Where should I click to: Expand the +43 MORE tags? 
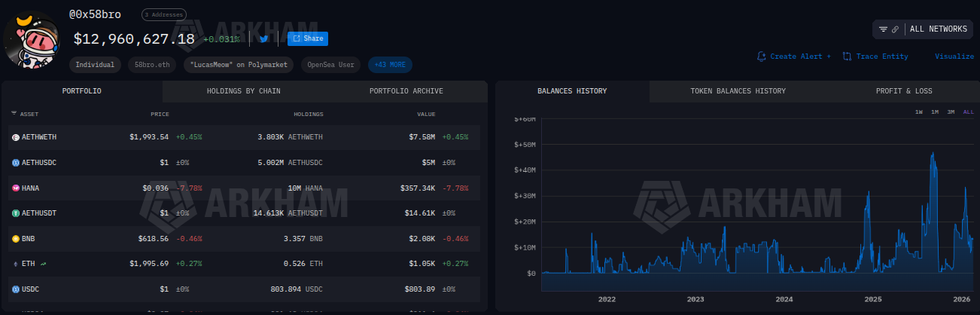[390, 65]
